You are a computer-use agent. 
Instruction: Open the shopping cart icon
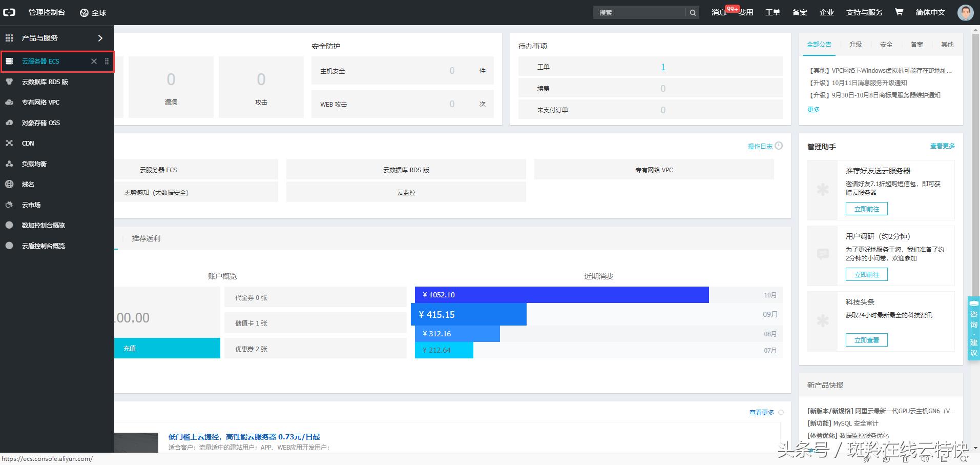(x=899, y=12)
